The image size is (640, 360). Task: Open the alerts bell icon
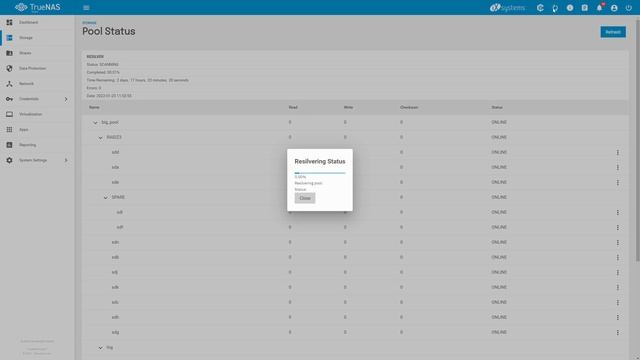[599, 8]
